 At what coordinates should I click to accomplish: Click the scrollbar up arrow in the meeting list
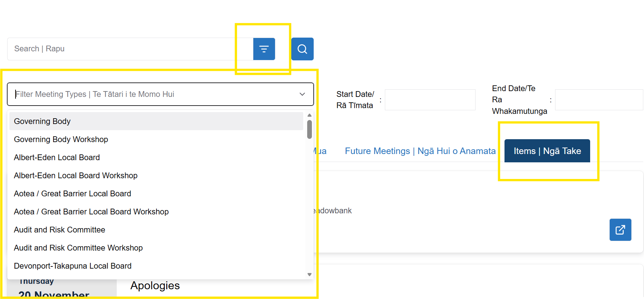coord(309,115)
